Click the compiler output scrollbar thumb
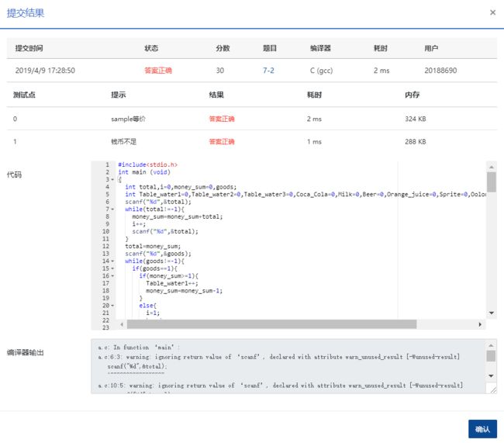504x443 pixels. (x=491, y=356)
